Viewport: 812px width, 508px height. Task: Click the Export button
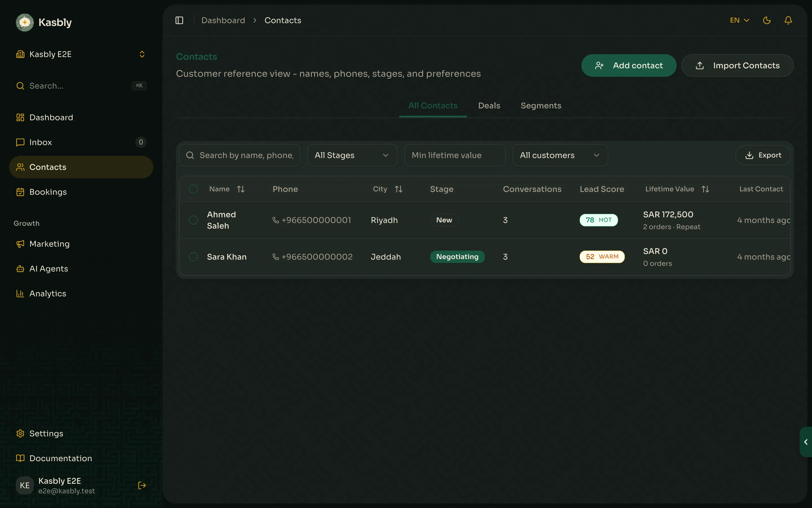point(763,155)
